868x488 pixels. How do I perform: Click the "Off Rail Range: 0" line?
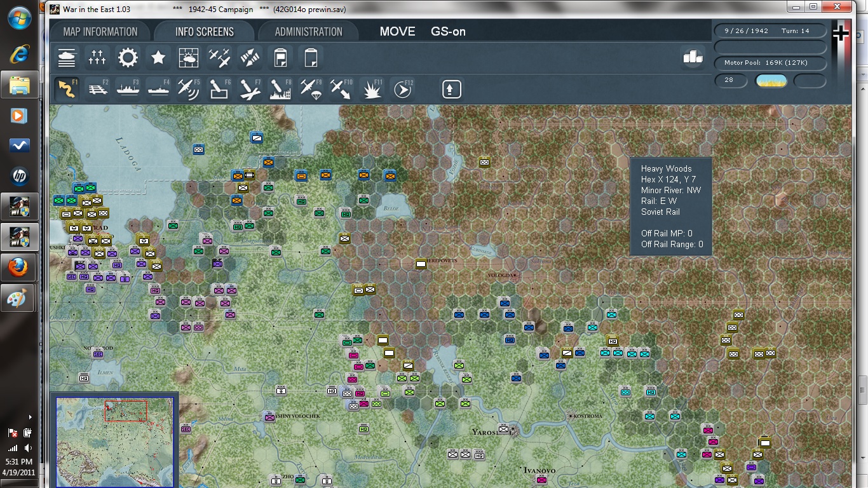point(672,244)
